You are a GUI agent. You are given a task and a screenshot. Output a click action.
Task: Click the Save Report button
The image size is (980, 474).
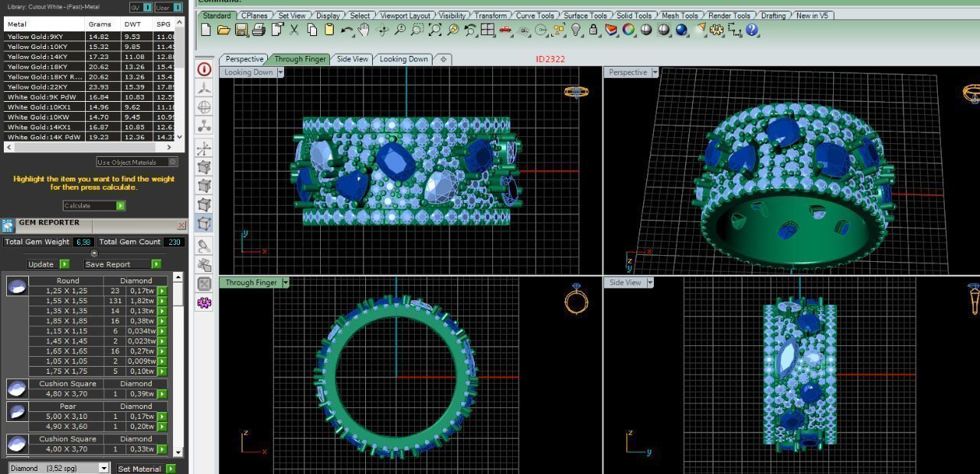point(122,264)
